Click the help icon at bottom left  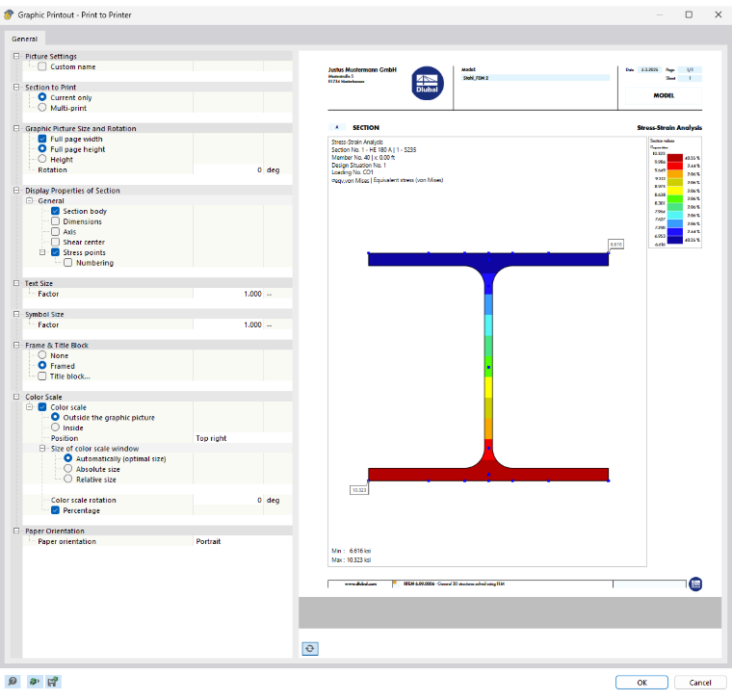13,682
